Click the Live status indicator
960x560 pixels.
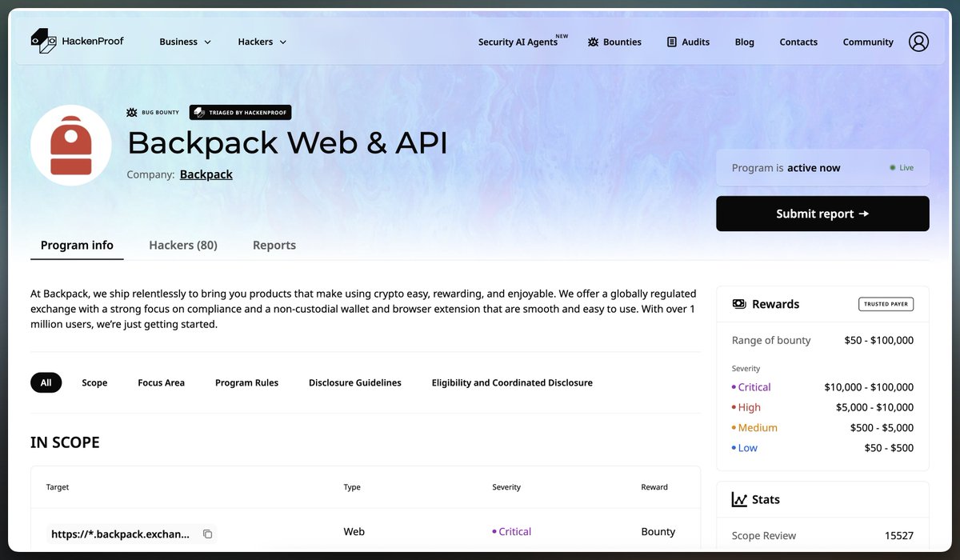pos(902,168)
